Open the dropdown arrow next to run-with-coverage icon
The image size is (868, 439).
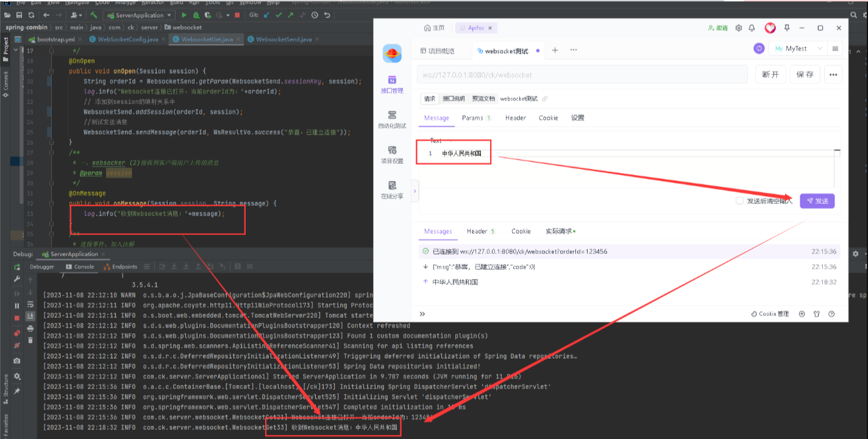point(228,15)
